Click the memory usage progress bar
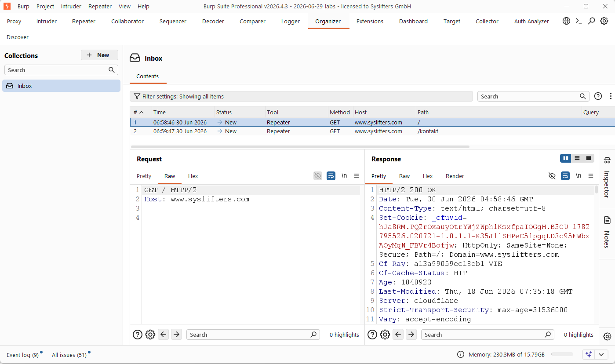615x364 pixels. coord(562,354)
